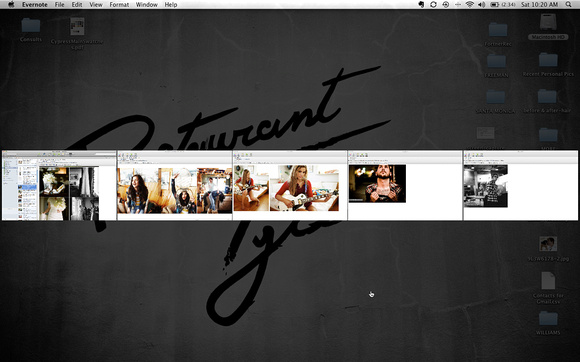Open the Time Machine menu bar icon
Image resolution: width=580 pixels, height=362 pixels.
point(446,4)
